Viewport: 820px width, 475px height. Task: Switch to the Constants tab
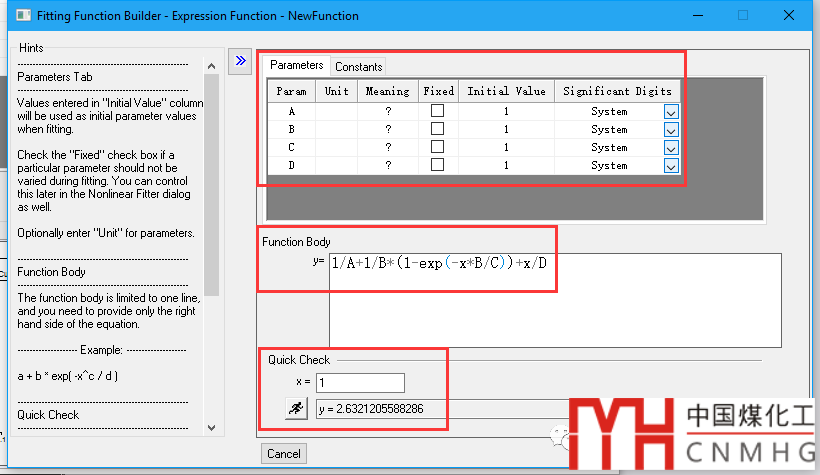[x=359, y=66]
